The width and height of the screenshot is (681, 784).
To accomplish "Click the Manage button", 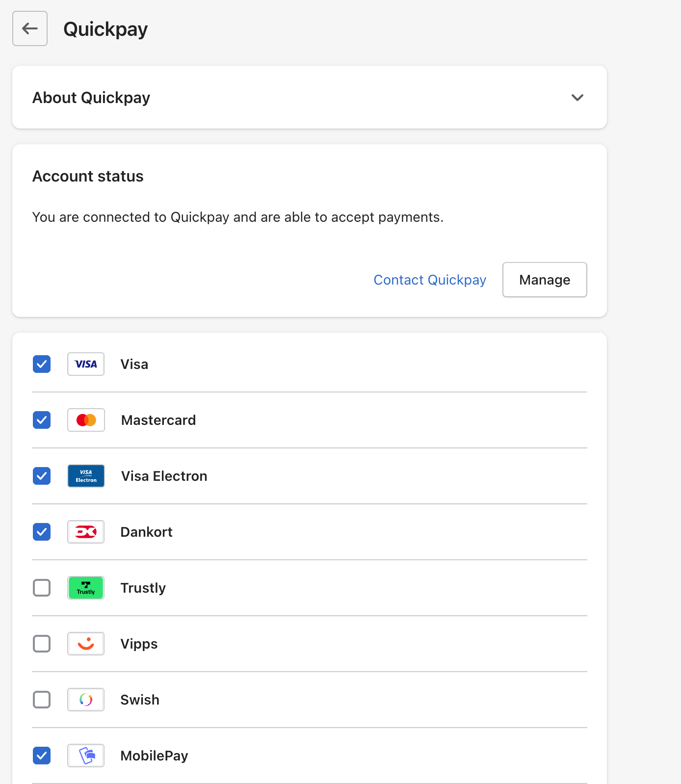I will click(545, 280).
